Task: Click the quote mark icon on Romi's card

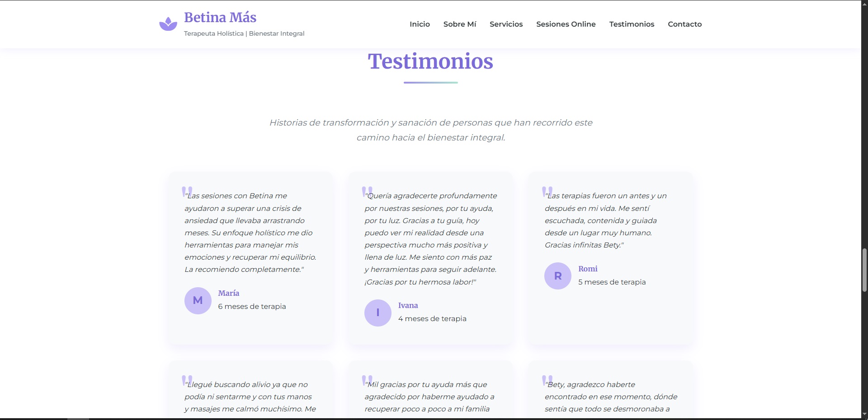Action: click(x=547, y=191)
